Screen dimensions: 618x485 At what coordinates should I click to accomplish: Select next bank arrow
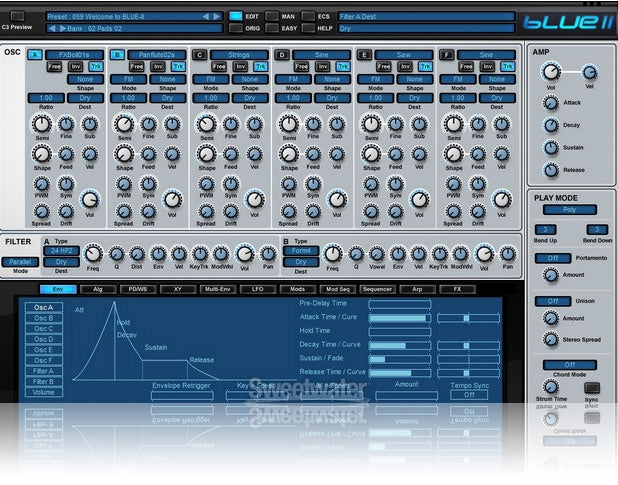point(63,28)
